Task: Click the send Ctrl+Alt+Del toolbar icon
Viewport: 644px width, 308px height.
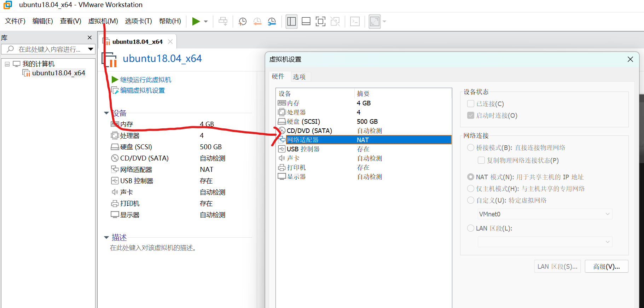Action: click(223, 22)
